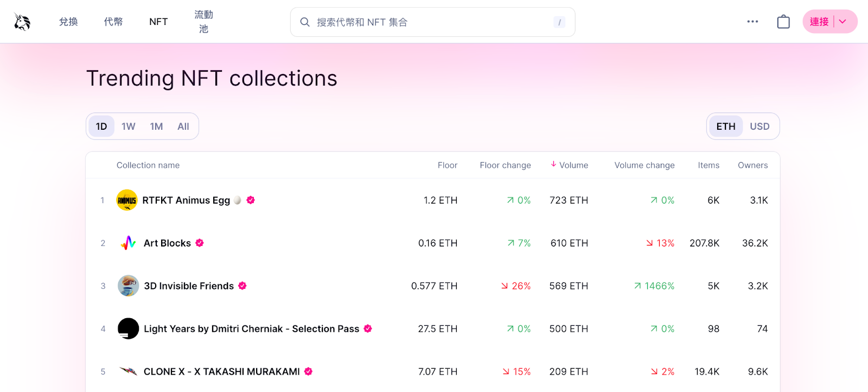
Task: Click the Light Years collection black avatar
Action: pos(128,329)
